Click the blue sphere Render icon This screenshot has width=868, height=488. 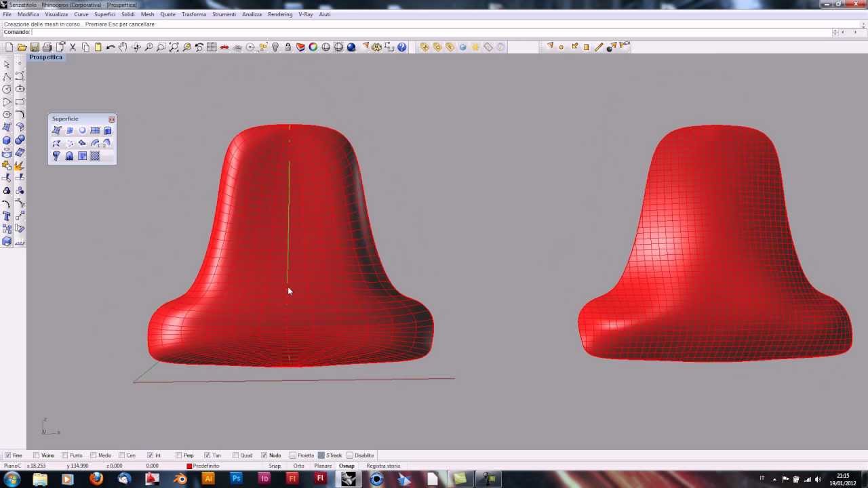[x=351, y=47]
